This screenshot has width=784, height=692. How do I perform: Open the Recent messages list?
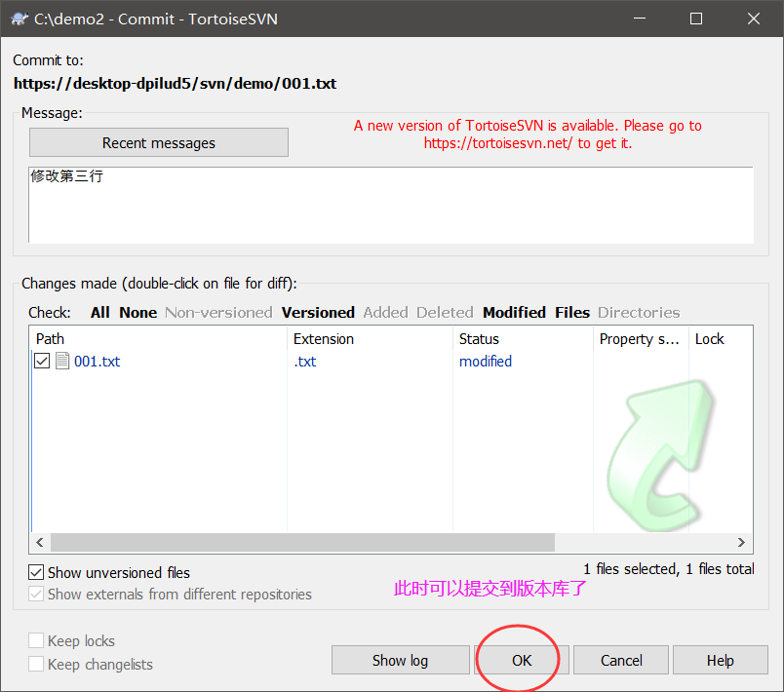(159, 143)
